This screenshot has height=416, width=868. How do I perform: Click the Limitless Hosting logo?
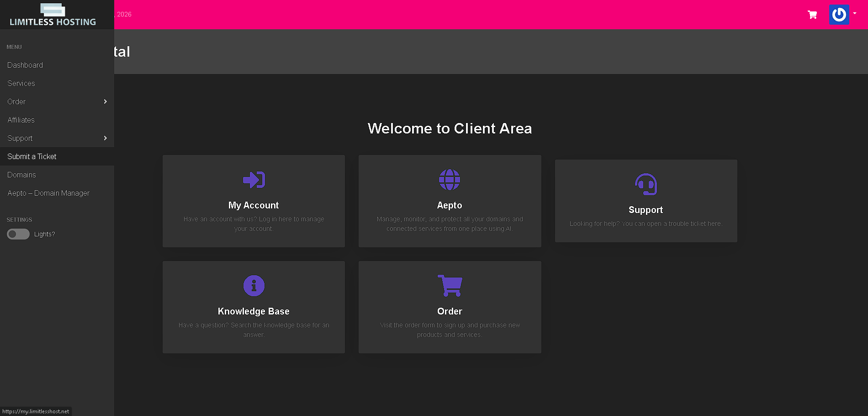point(53,15)
